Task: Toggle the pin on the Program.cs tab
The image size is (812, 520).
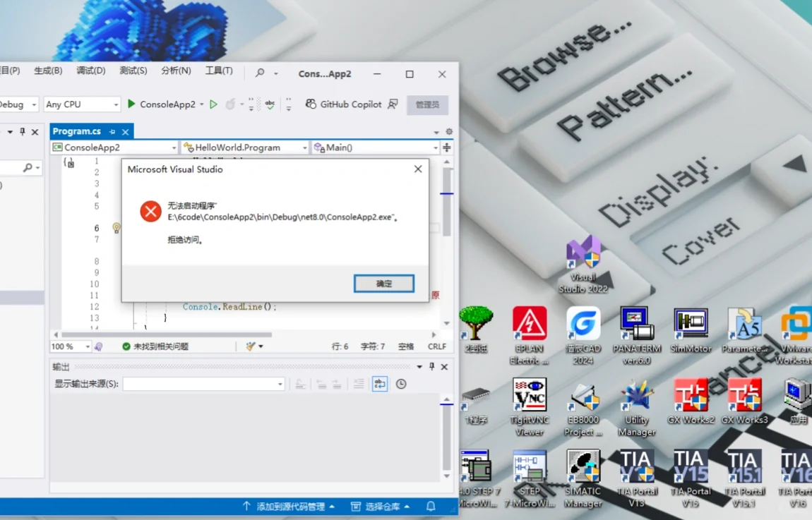Action: pos(112,132)
